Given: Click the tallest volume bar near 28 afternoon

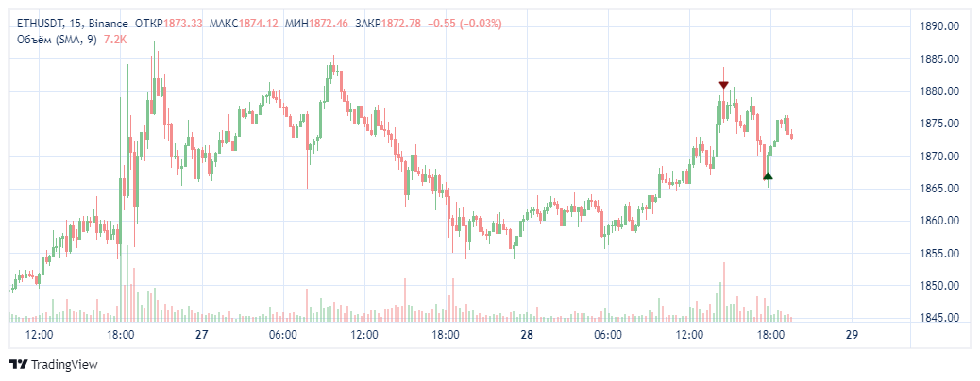Looking at the screenshot, I should pos(723,290).
